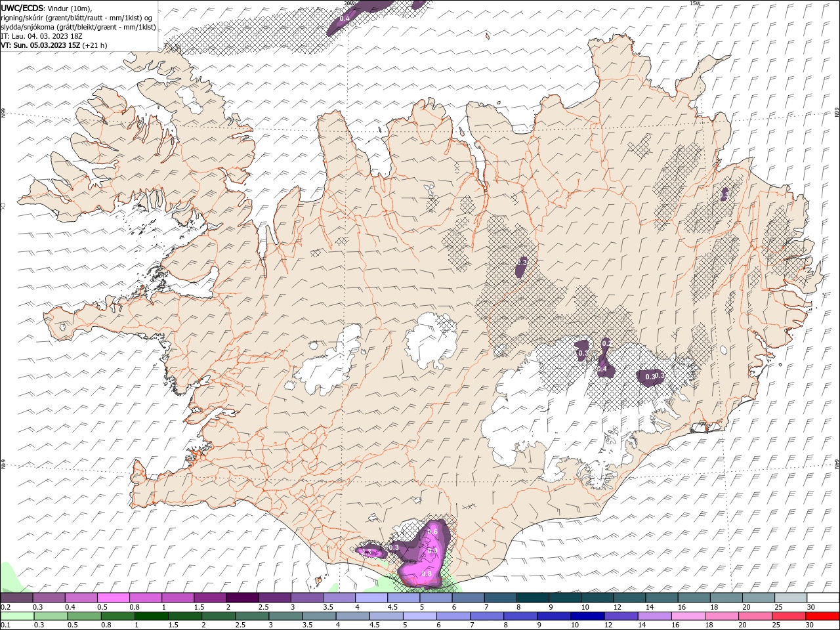Screen dimensions: 840x630
Task: Select the dark purple swatch between 2 and 2.5
Action: click(x=241, y=598)
